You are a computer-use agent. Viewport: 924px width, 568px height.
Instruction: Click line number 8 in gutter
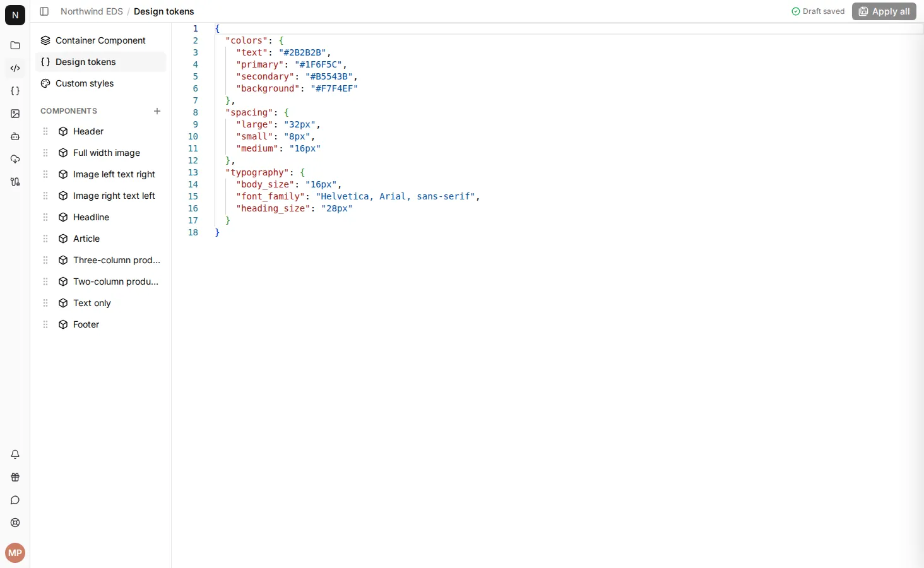pos(195,112)
